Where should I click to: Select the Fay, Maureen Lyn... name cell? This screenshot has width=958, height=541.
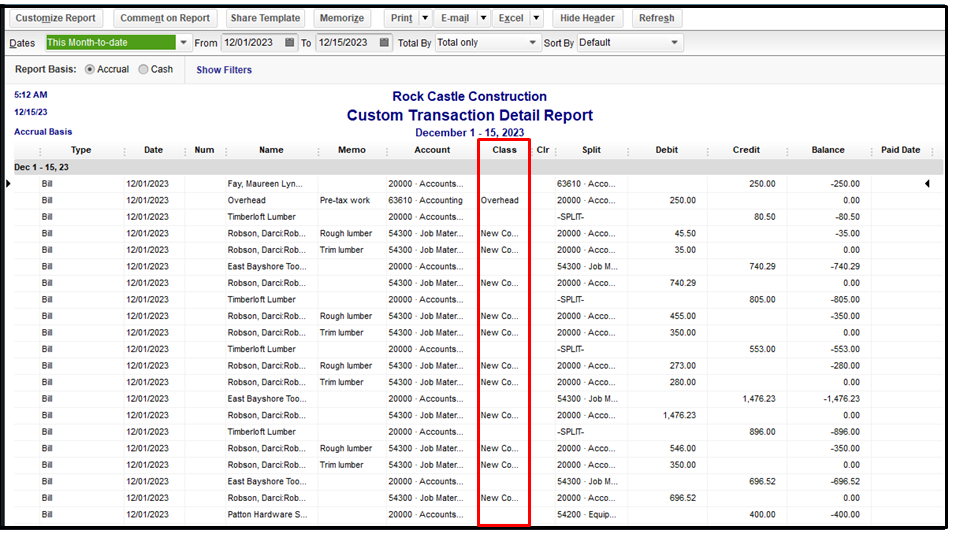(265, 183)
